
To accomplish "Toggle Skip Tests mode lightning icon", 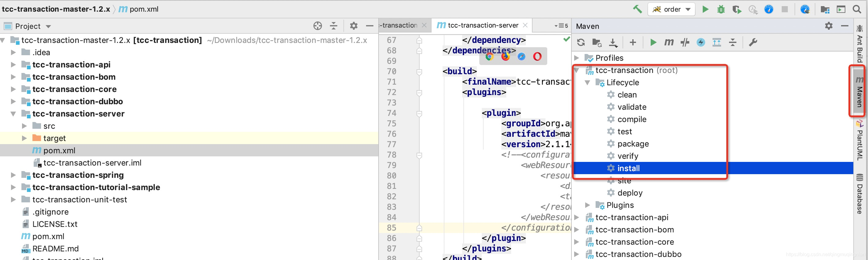I will coord(701,42).
